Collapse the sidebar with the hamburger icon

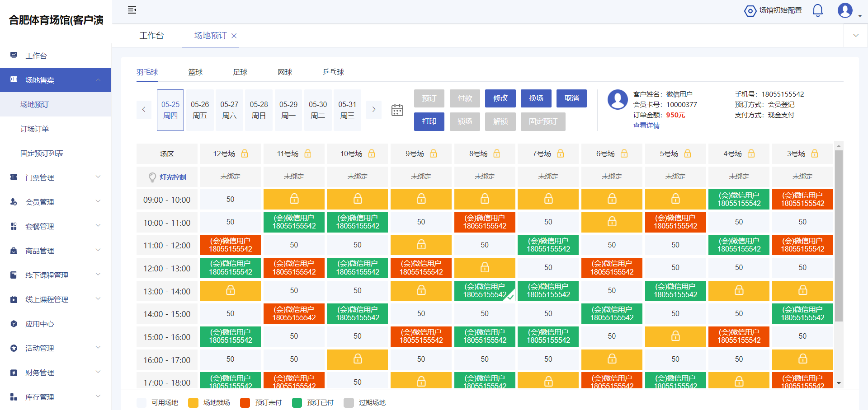(x=132, y=10)
